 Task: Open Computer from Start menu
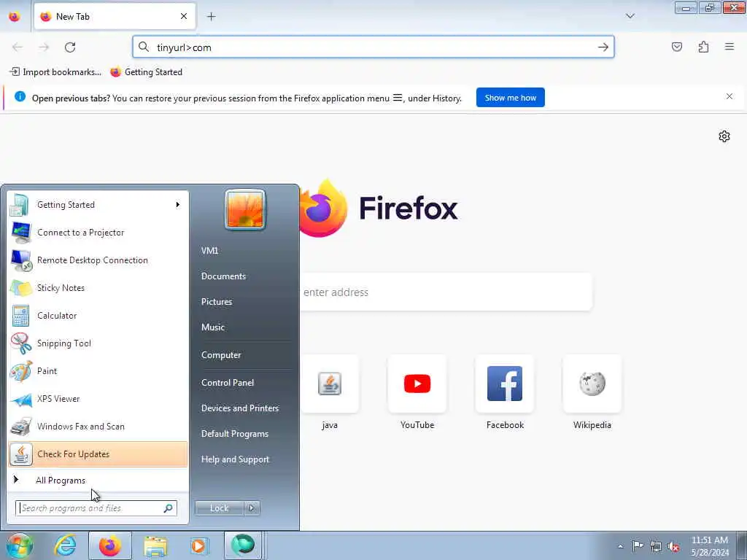[x=221, y=355]
